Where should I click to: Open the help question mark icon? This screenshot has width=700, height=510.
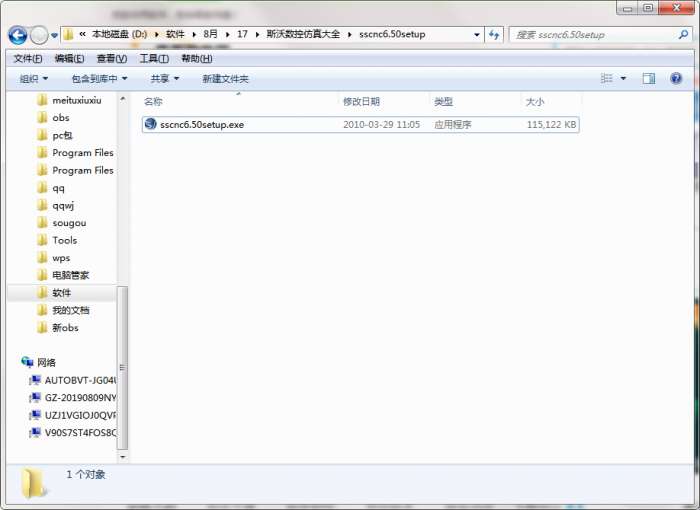click(x=676, y=79)
